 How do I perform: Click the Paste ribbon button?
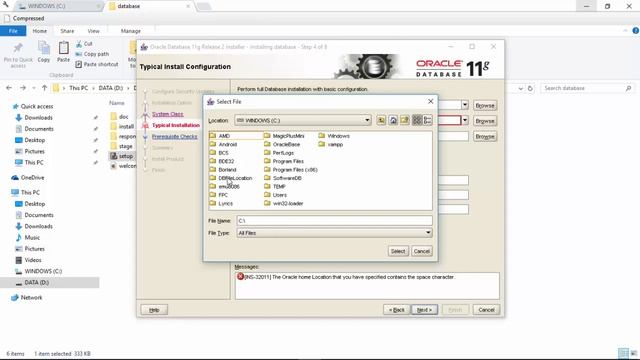[63, 52]
